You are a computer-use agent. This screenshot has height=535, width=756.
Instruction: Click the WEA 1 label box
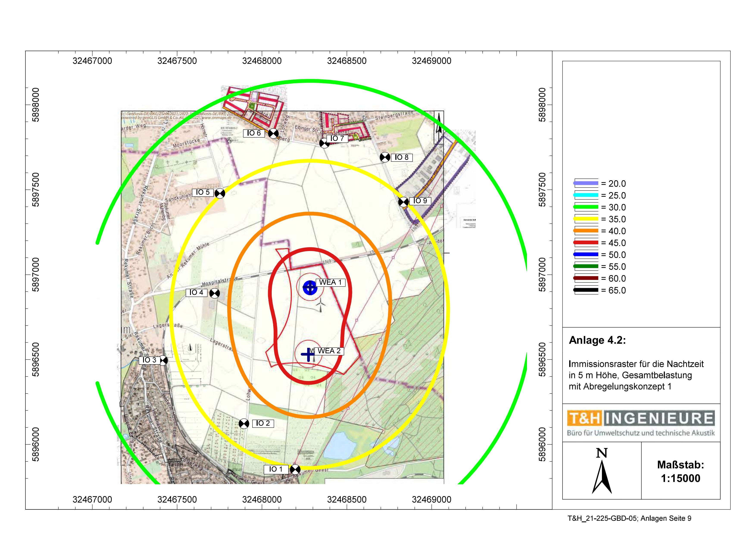[x=330, y=282]
